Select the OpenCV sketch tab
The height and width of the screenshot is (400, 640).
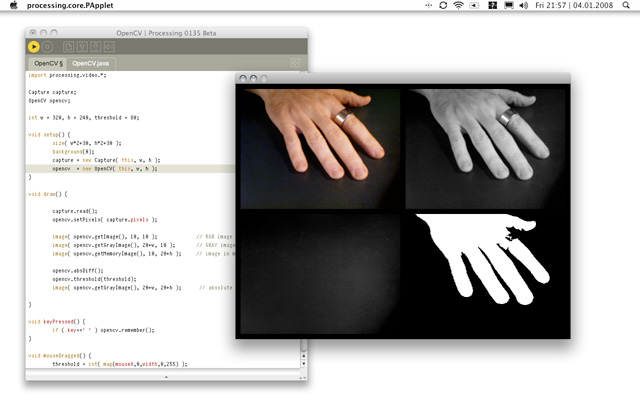(48, 64)
